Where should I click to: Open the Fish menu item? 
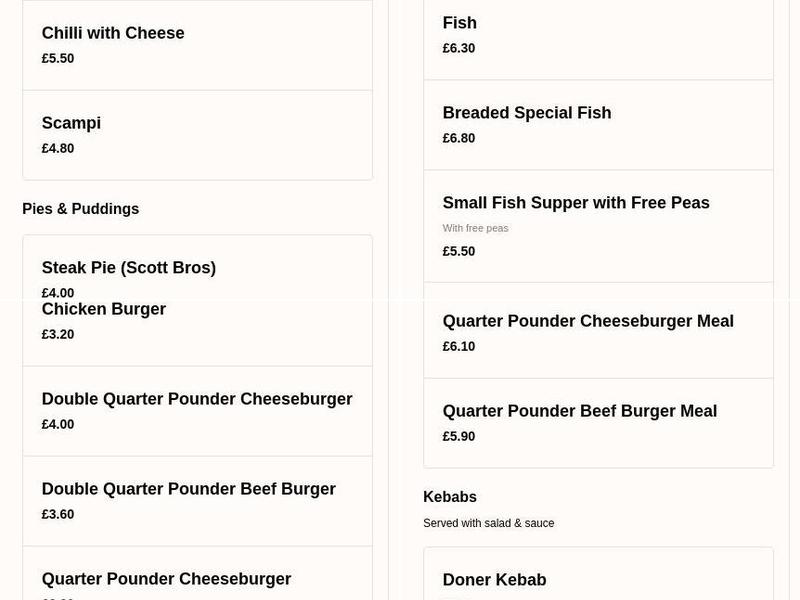click(x=459, y=23)
